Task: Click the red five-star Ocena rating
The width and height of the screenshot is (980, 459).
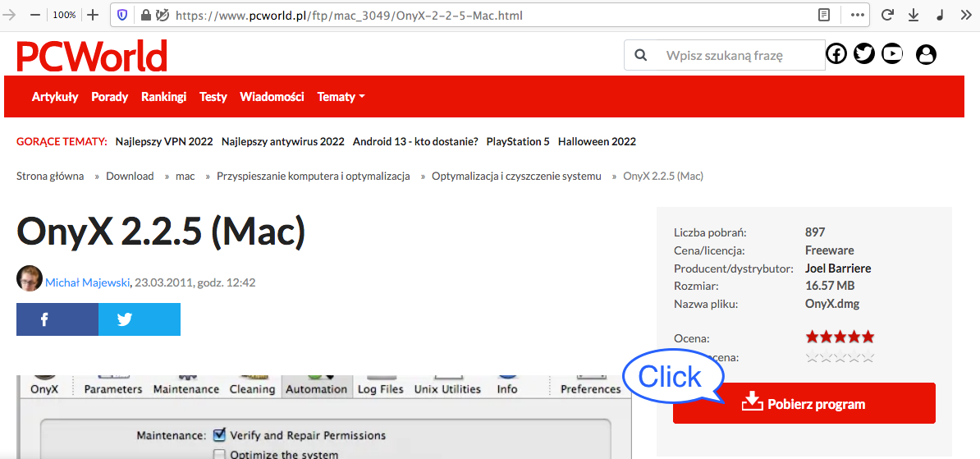Action: click(840, 337)
